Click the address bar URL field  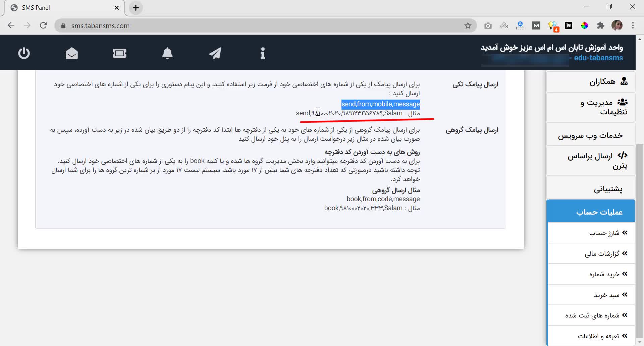point(262,26)
